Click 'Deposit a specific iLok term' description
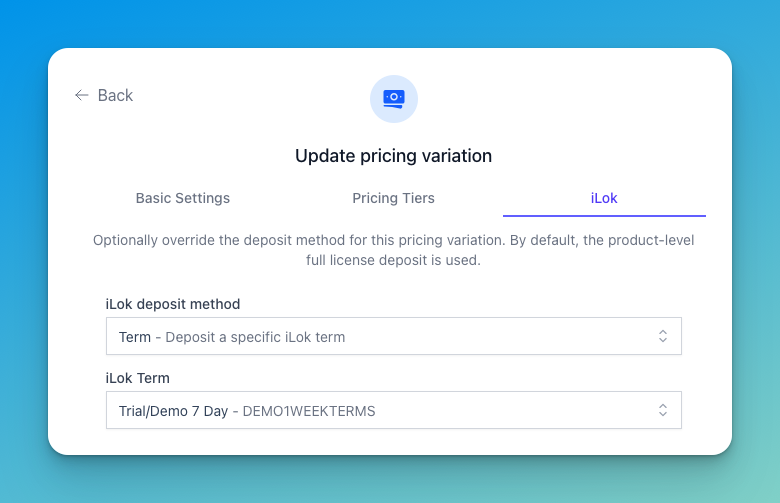This screenshot has height=503, width=780. click(x=255, y=337)
